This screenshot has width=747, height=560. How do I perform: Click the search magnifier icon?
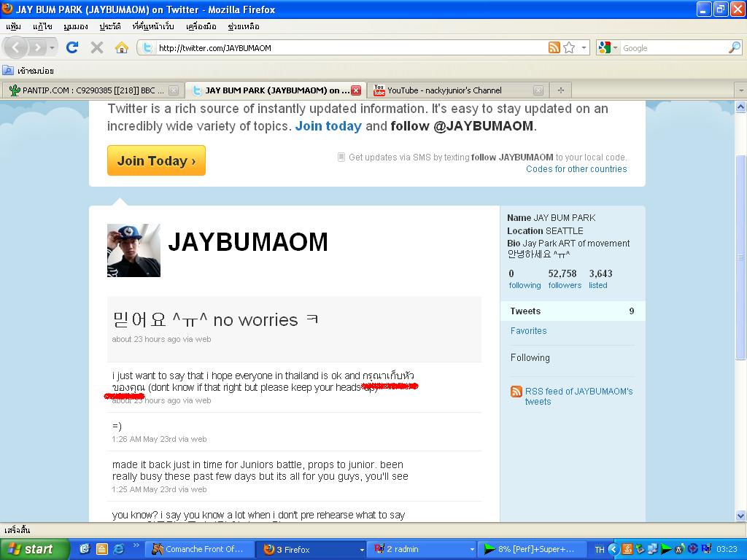click(735, 47)
